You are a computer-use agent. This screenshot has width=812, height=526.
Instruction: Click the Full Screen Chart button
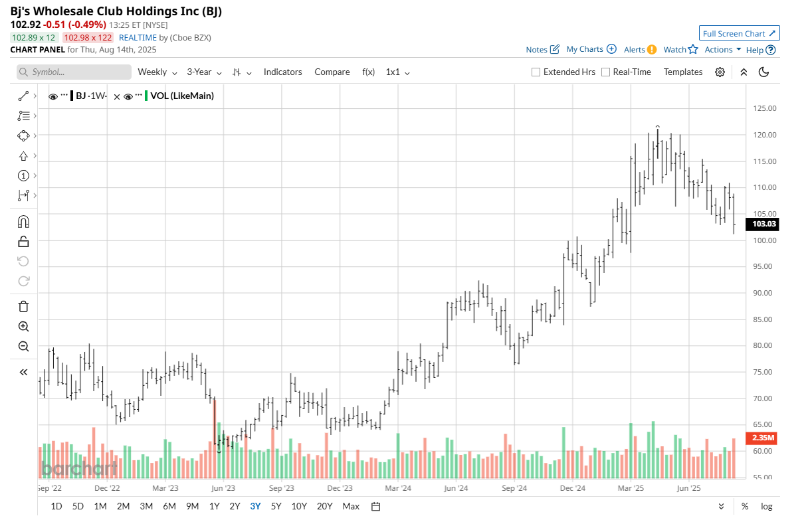coord(740,33)
